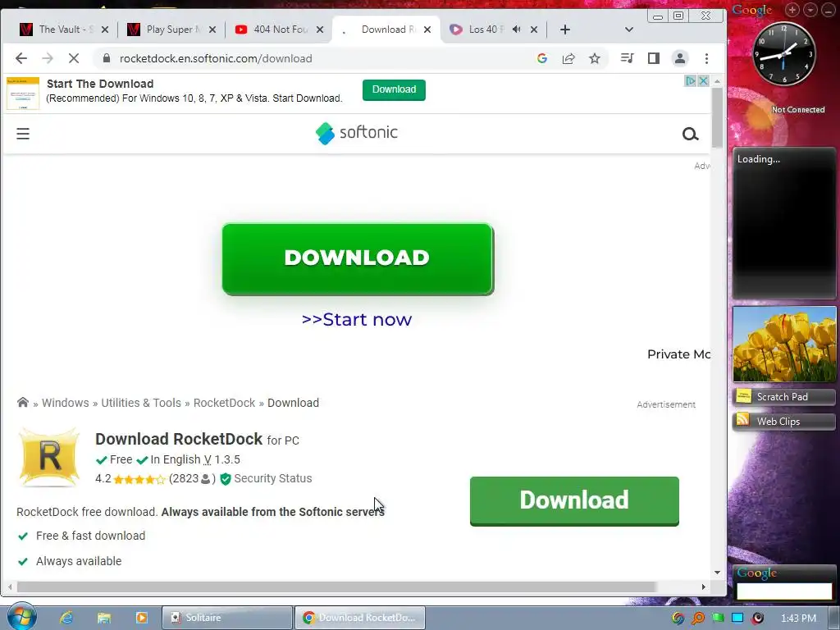This screenshot has width=840, height=630.
Task: Mute the Los 40 tab audio icon
Action: click(x=517, y=30)
